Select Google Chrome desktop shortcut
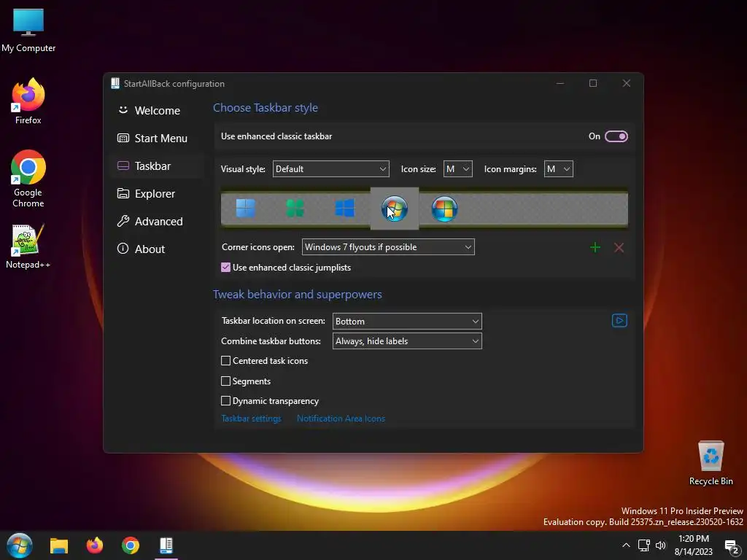Viewport: 747px width, 560px height. [x=28, y=179]
